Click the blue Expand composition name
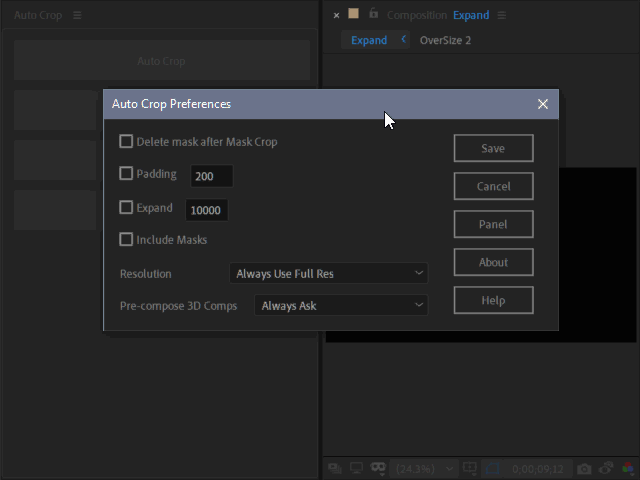 (x=471, y=16)
